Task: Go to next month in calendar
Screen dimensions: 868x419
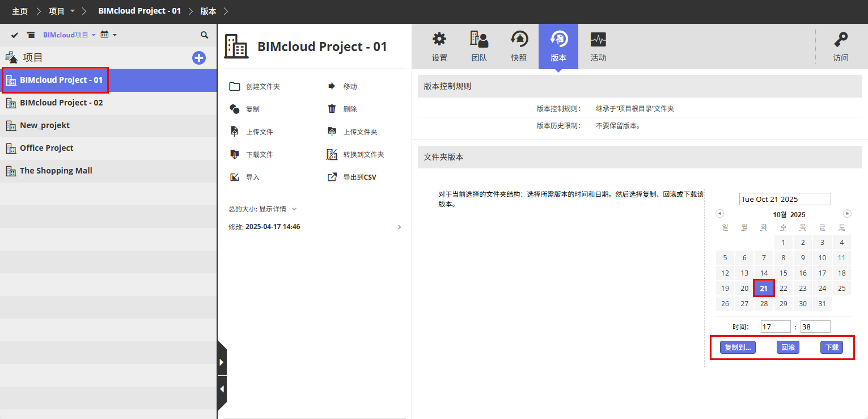Action: click(x=847, y=214)
